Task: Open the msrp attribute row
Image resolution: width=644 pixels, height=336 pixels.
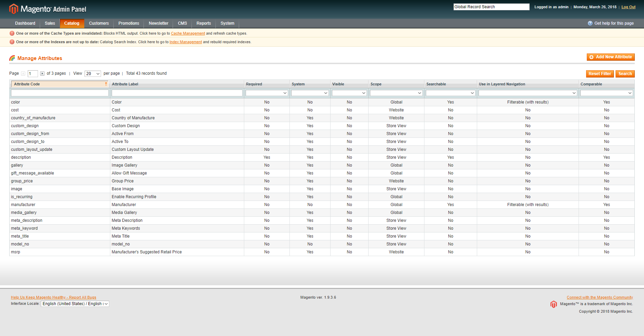Action: tap(322, 252)
